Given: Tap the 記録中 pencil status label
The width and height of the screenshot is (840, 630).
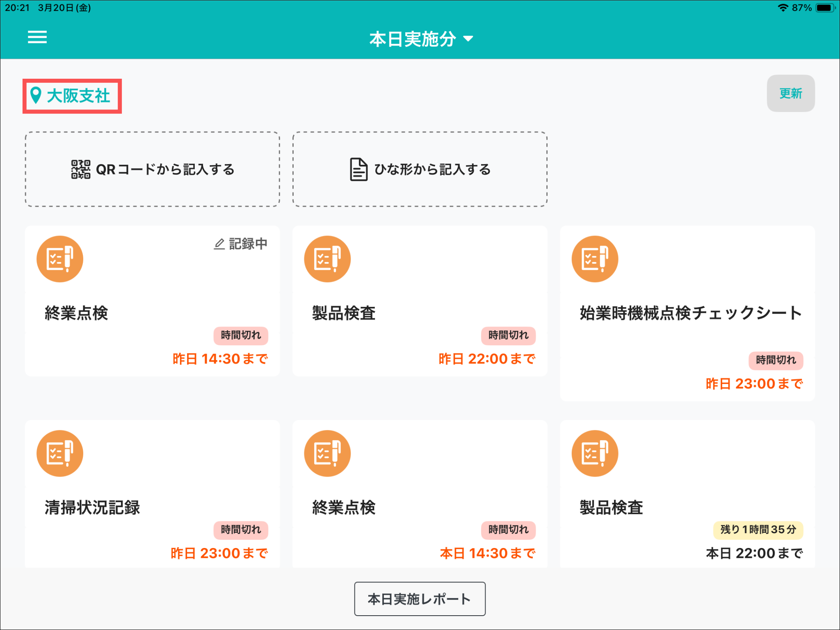Looking at the screenshot, I should coord(241,244).
